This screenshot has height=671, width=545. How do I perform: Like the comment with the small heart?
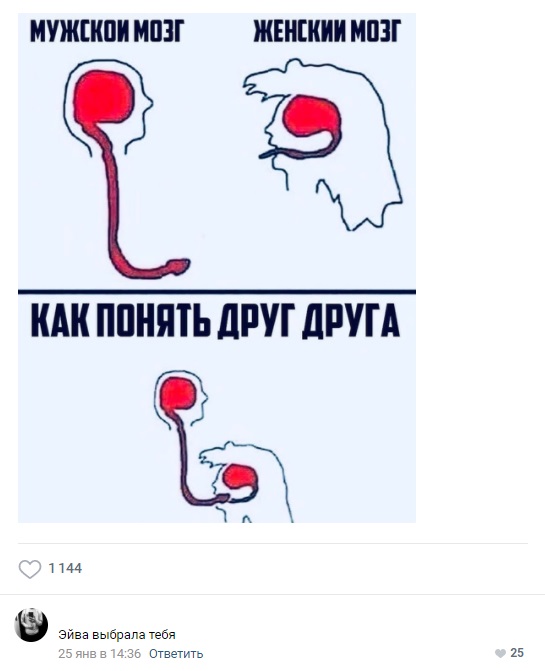click(500, 653)
